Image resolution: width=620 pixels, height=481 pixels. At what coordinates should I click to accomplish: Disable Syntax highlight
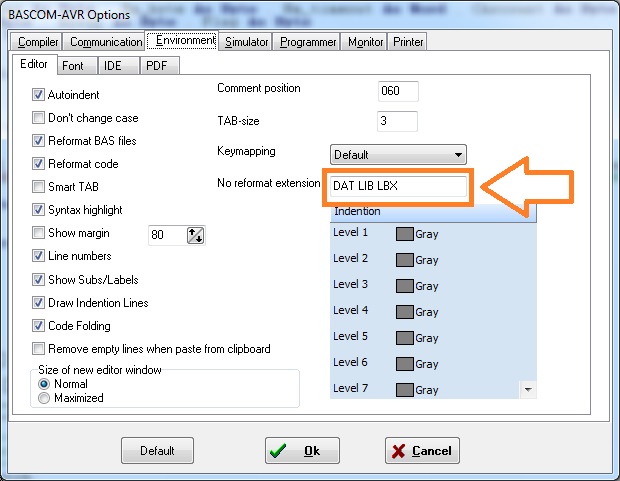tap(38, 210)
